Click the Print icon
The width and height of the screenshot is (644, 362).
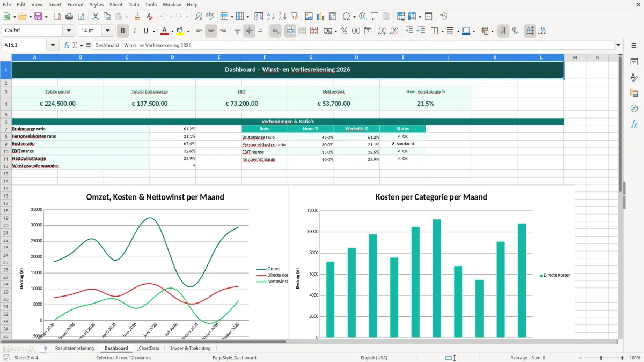click(69, 17)
